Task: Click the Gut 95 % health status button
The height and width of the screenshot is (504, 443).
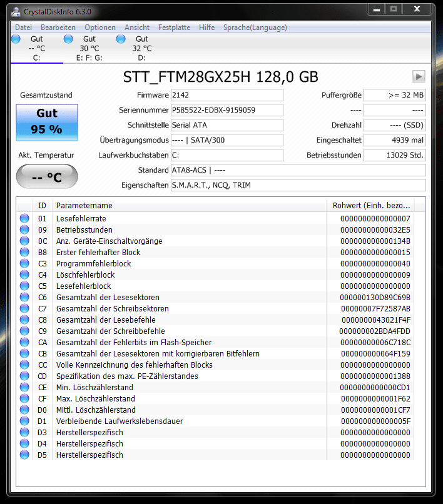Action: (x=47, y=122)
